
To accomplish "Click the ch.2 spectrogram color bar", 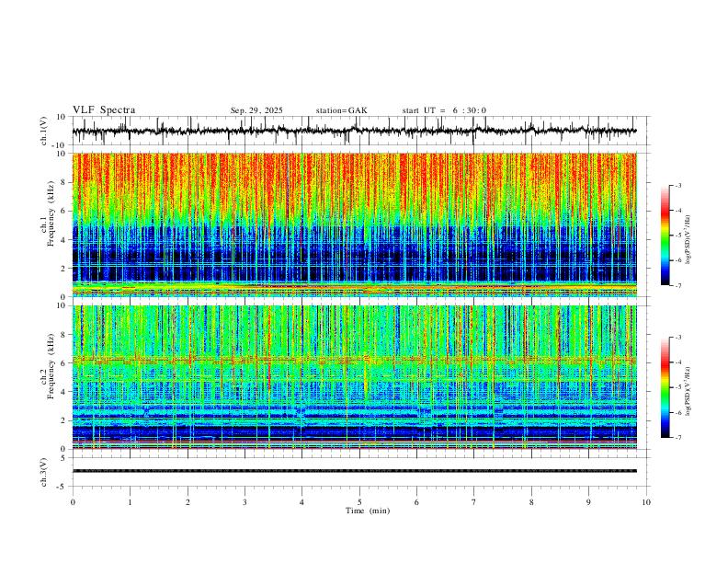I will [665, 387].
